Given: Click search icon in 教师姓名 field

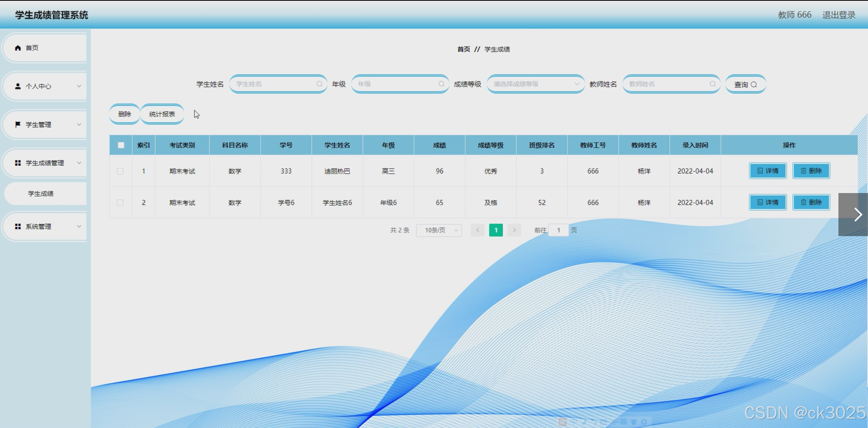Looking at the screenshot, I should [712, 84].
